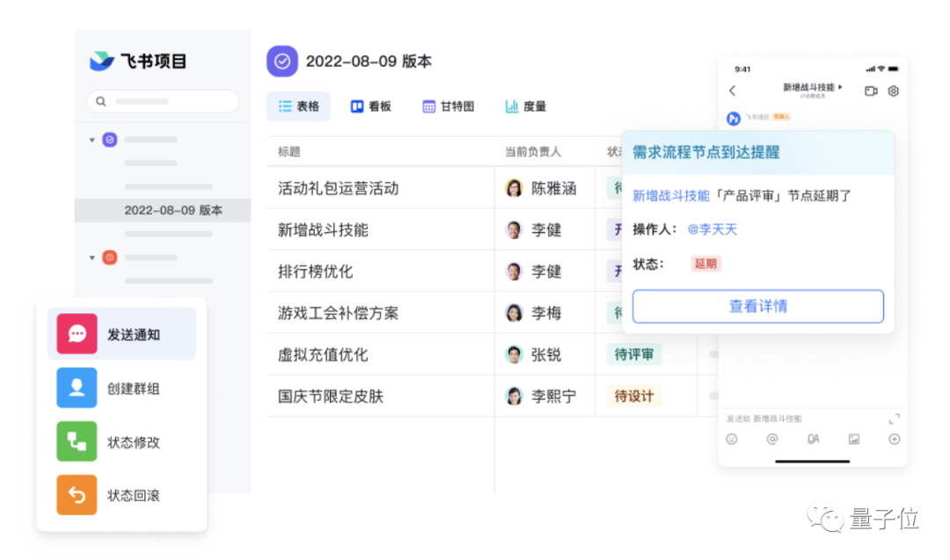Select 状态修改 action

tap(121, 442)
